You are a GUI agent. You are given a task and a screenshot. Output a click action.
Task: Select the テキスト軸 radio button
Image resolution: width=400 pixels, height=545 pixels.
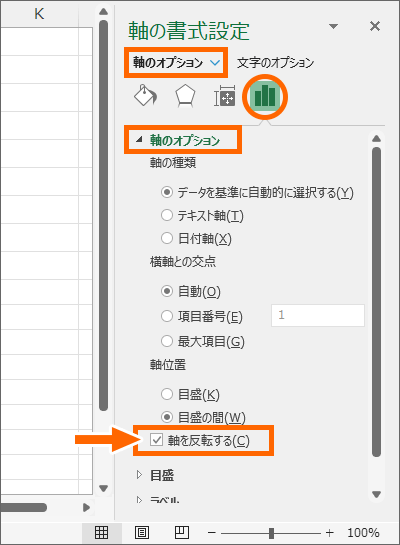point(167,215)
